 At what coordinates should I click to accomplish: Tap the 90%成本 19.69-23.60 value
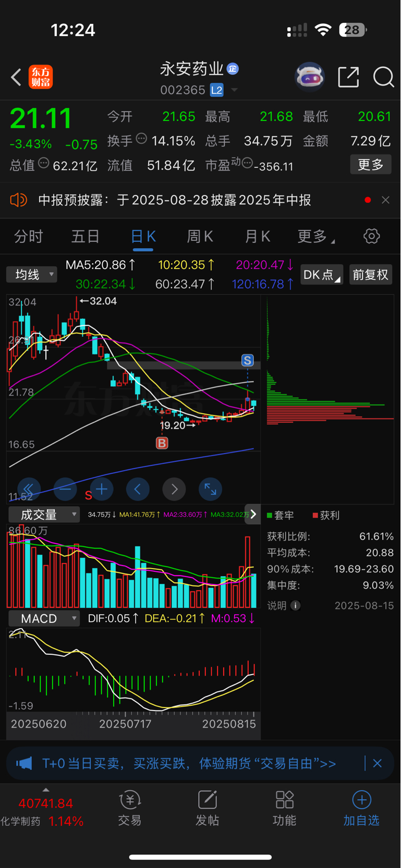(364, 569)
